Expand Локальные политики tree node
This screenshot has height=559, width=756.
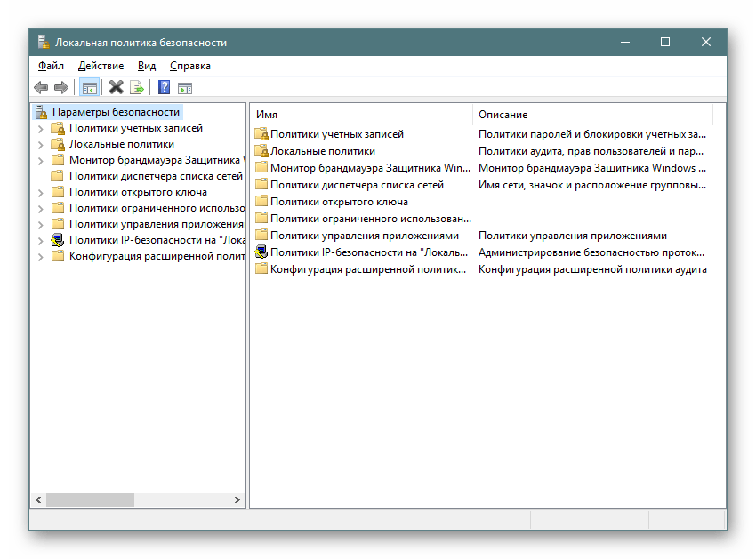coord(40,144)
